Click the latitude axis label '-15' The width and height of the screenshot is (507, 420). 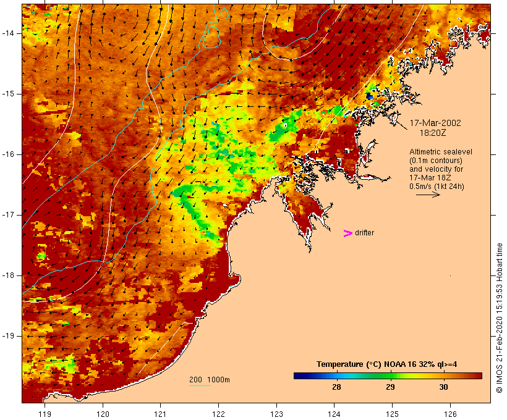click(x=8, y=94)
